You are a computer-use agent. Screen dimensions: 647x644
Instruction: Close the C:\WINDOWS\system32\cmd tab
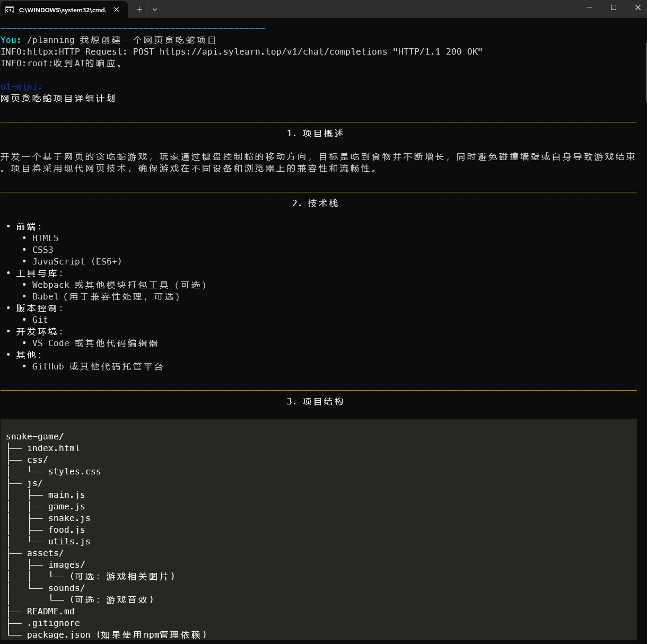[116, 9]
